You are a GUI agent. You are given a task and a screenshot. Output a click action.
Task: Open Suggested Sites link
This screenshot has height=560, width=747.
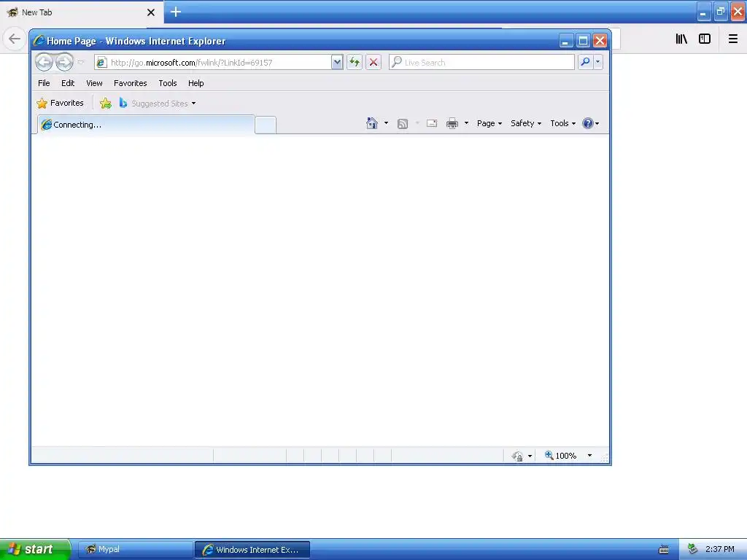tap(153, 104)
